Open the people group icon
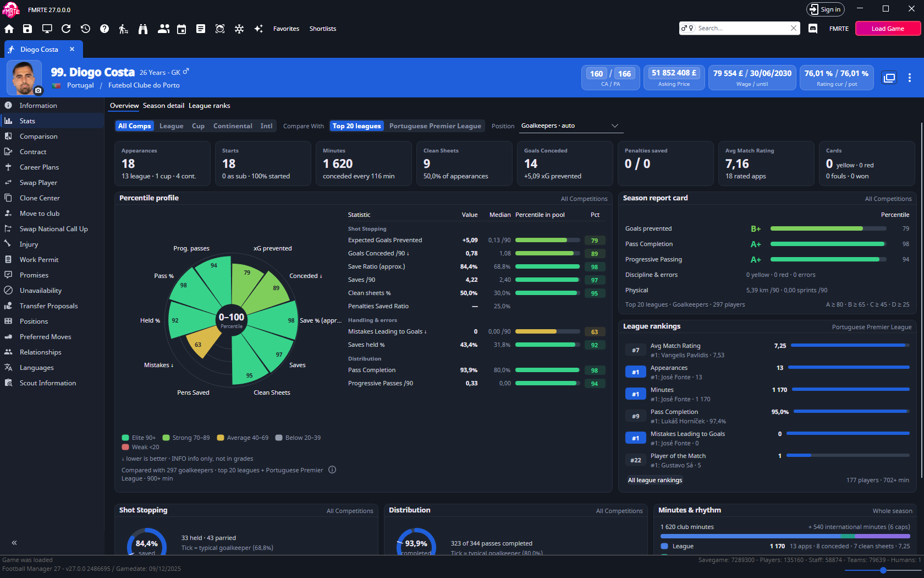924x578 pixels. coord(163,29)
